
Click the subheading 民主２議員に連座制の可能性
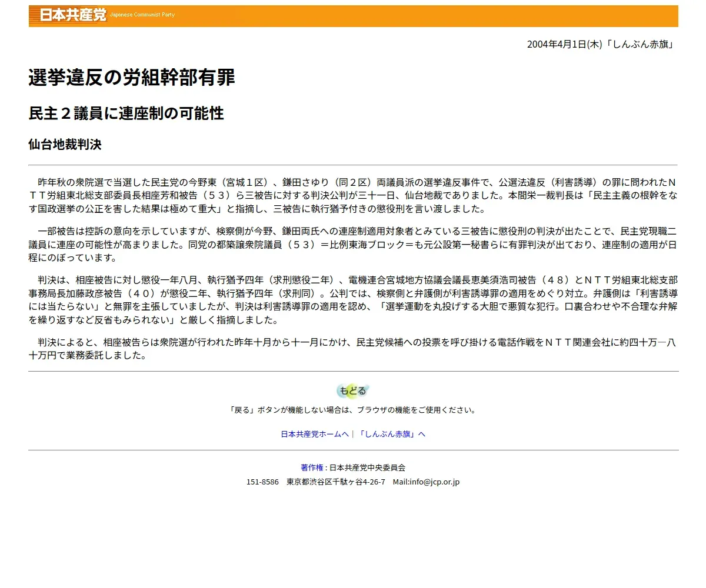126,113
